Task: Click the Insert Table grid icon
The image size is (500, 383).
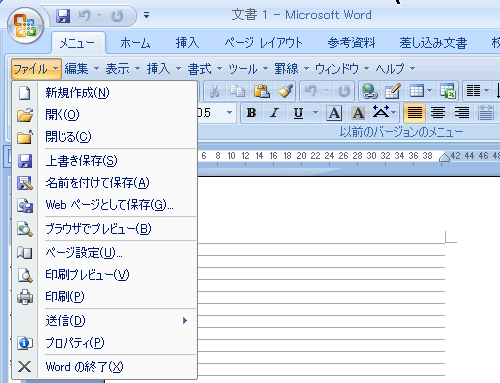Action: coord(417,91)
